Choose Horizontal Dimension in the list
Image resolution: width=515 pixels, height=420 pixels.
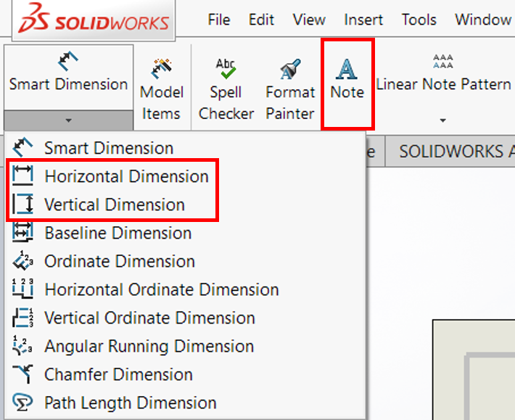pyautogui.click(x=185, y=176)
